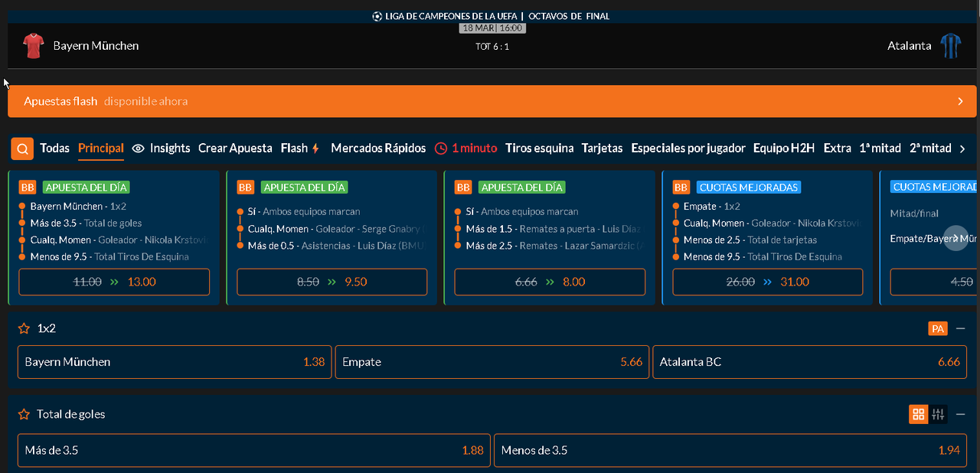Select the 1 minuto tab
Viewport: 980px width, 473px height.
(x=474, y=148)
